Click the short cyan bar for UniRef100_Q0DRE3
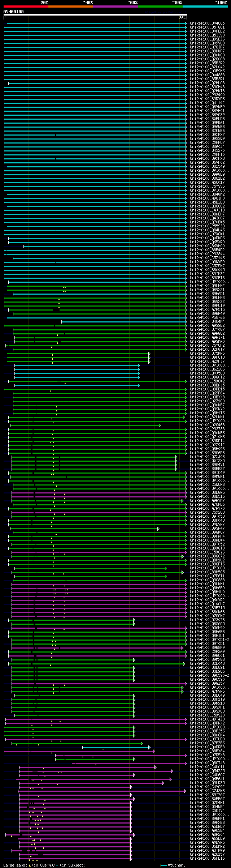231x868 pixels. tap(116, 747)
